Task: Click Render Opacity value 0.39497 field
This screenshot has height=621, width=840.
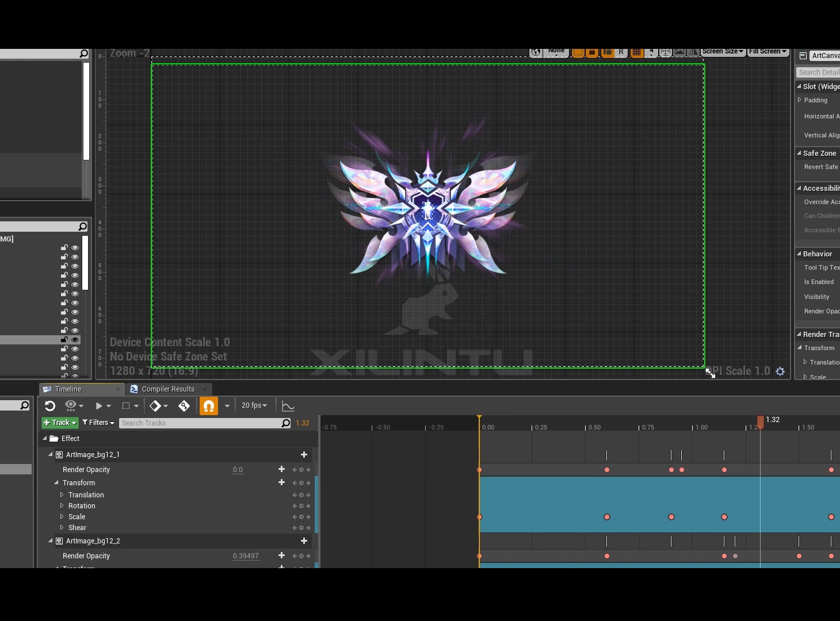Action: pos(246,556)
